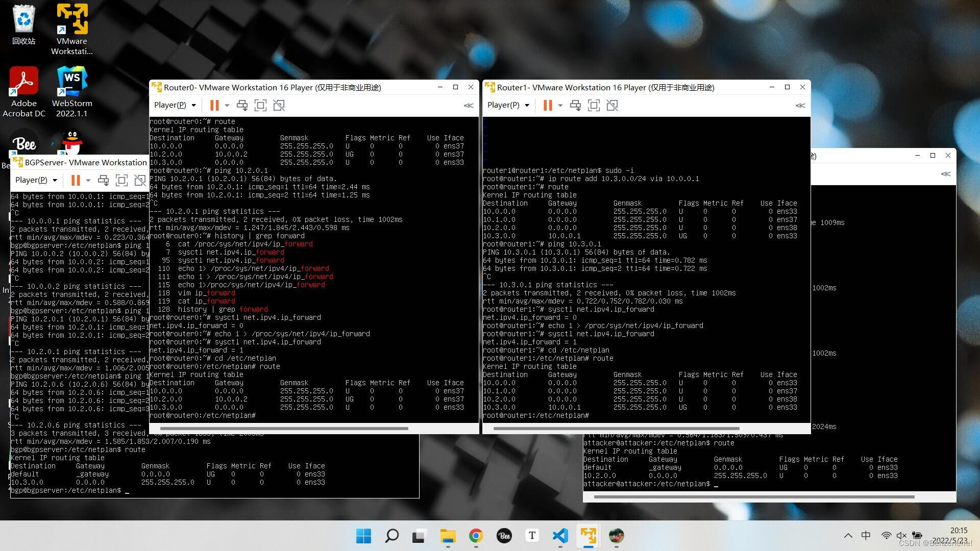This screenshot has width=980, height=551.
Task: Send Ctrl+Alt+Del in Router1 window
Action: tap(575, 105)
